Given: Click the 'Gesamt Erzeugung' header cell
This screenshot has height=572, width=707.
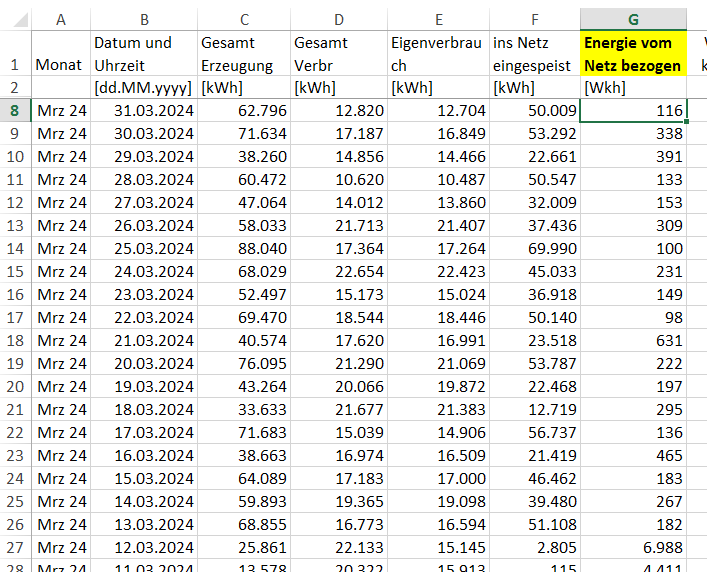Looking at the screenshot, I should pos(244,54).
